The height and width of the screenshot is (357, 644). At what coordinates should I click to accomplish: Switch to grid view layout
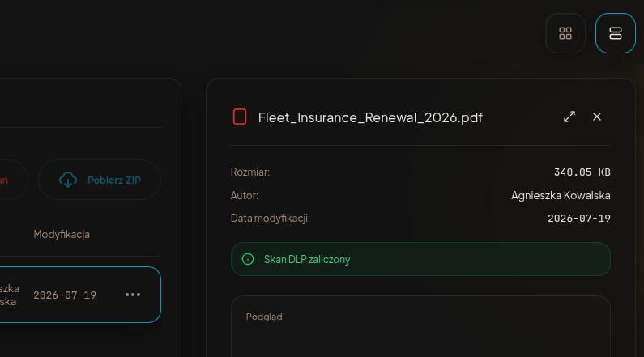pyautogui.click(x=565, y=33)
